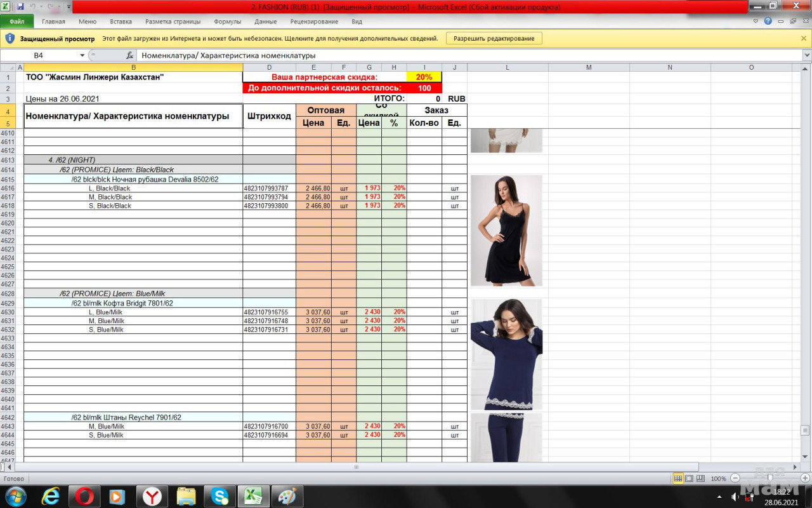The width and height of the screenshot is (812, 508).
Task: Click the fx Insert Function icon
Action: click(x=129, y=55)
